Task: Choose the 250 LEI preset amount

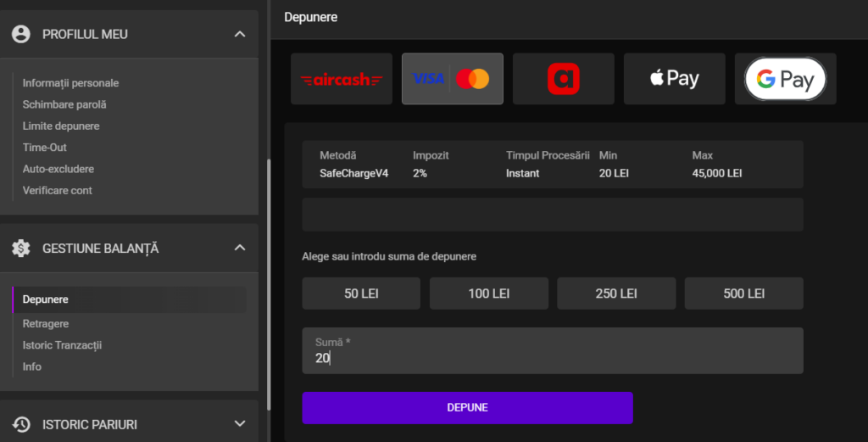Action: pyautogui.click(x=616, y=294)
